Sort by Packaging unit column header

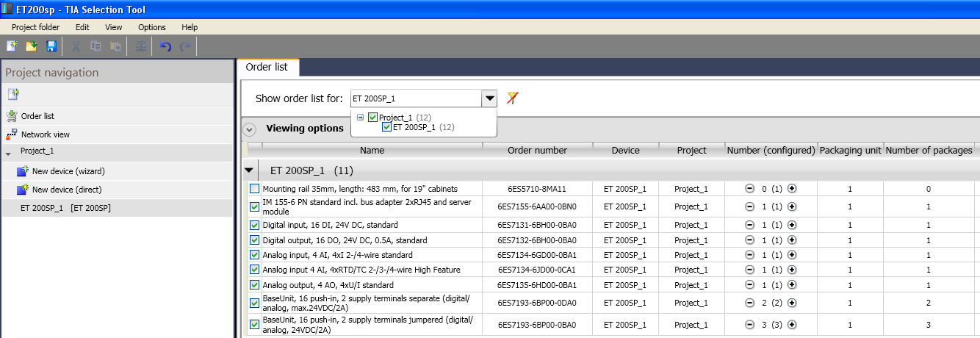(x=851, y=150)
